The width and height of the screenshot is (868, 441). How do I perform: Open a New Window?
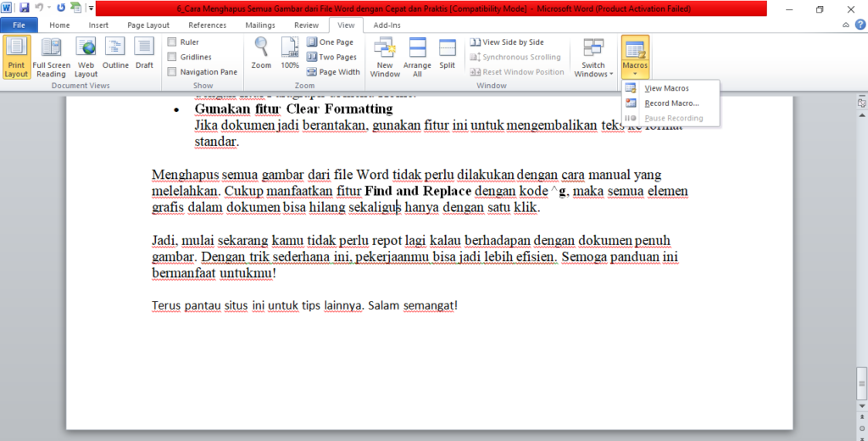click(x=385, y=57)
